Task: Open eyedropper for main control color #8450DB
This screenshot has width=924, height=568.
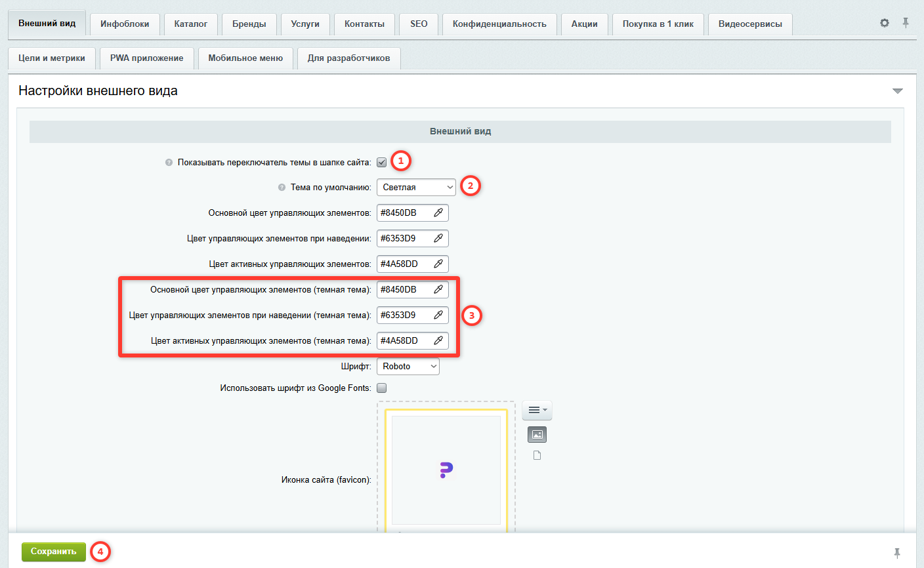Action: (438, 213)
